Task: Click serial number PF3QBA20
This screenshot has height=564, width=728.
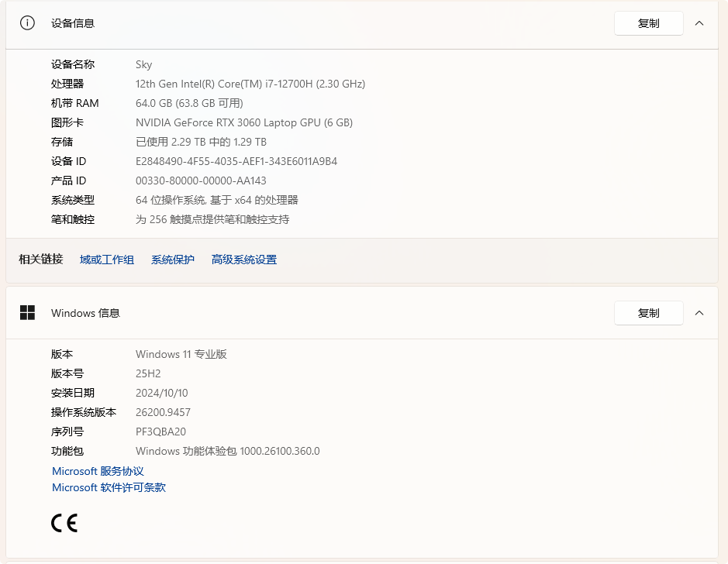Action: [160, 432]
